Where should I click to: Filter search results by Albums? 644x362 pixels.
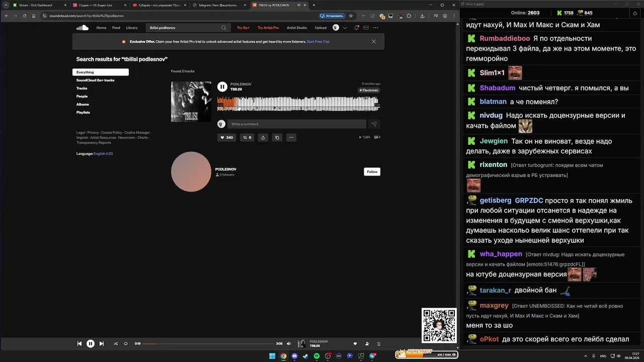(83, 104)
